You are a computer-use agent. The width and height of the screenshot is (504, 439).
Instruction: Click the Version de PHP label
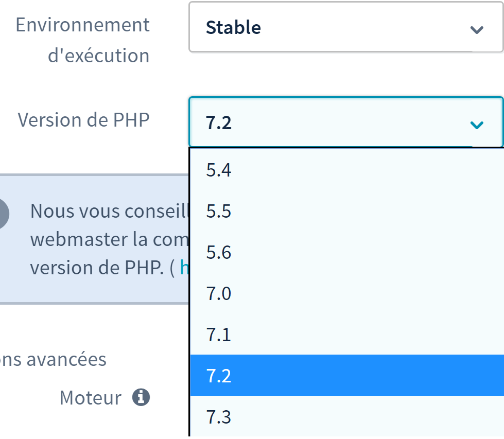83,120
